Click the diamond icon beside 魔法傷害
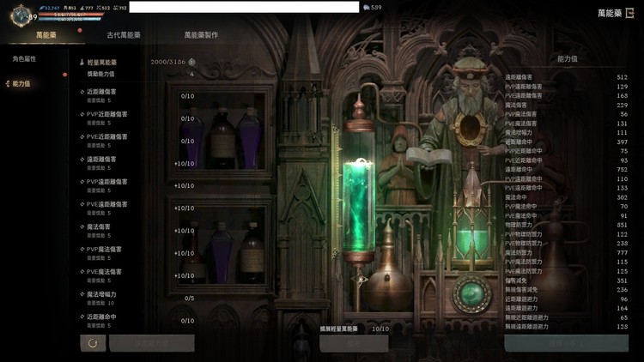The width and height of the screenshot is (644, 362). (x=82, y=227)
